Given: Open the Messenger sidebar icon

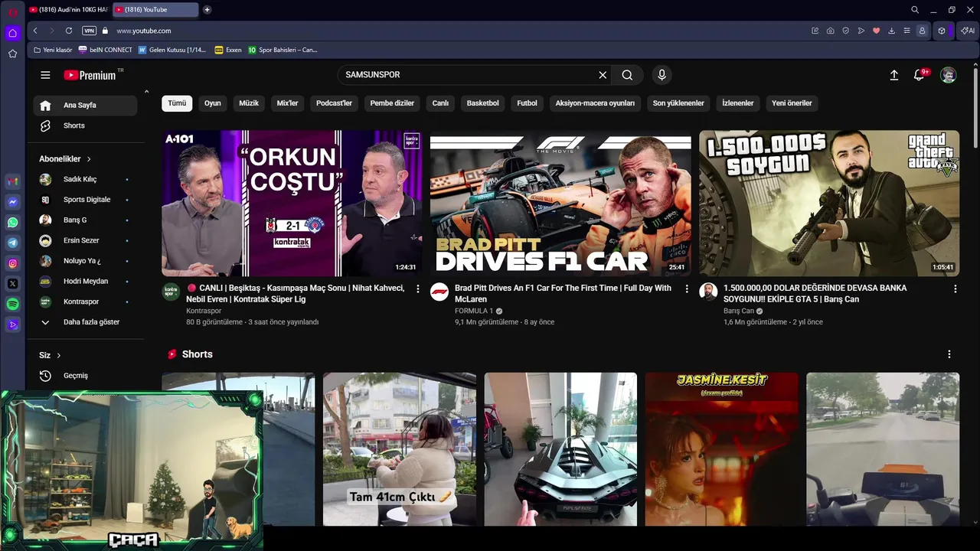Looking at the screenshot, I should [13, 202].
